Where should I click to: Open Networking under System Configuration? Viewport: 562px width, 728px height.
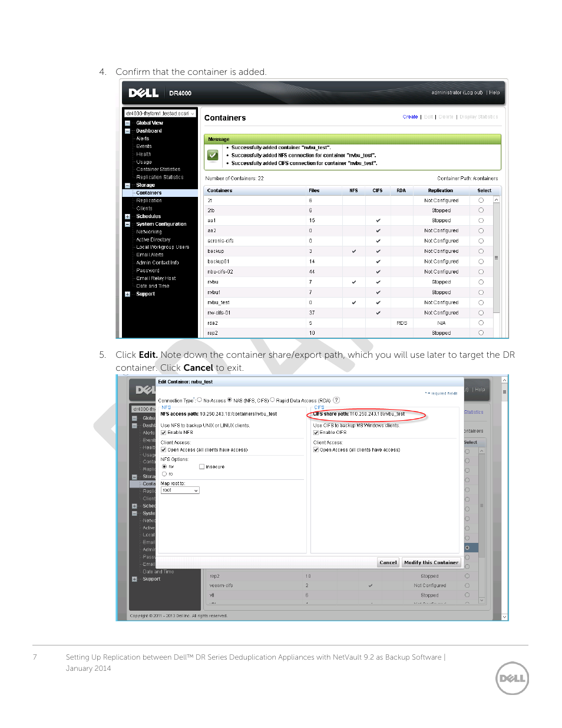pyautogui.click(x=149, y=232)
